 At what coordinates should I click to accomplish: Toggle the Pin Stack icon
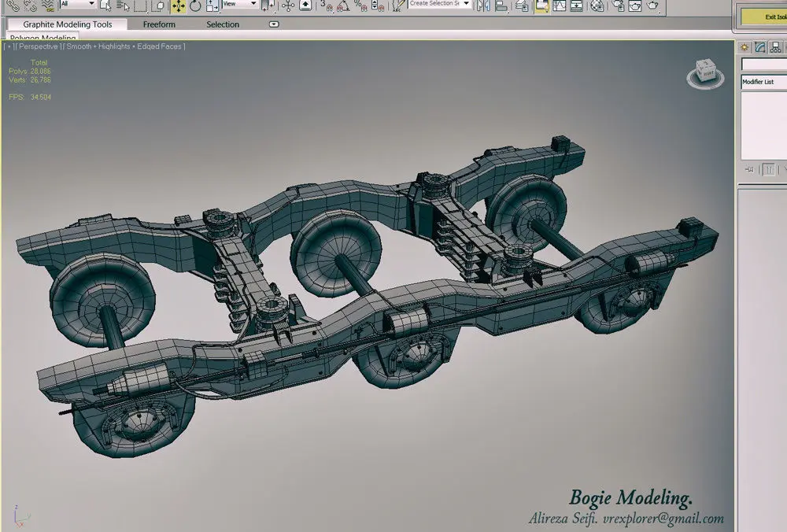click(x=749, y=169)
